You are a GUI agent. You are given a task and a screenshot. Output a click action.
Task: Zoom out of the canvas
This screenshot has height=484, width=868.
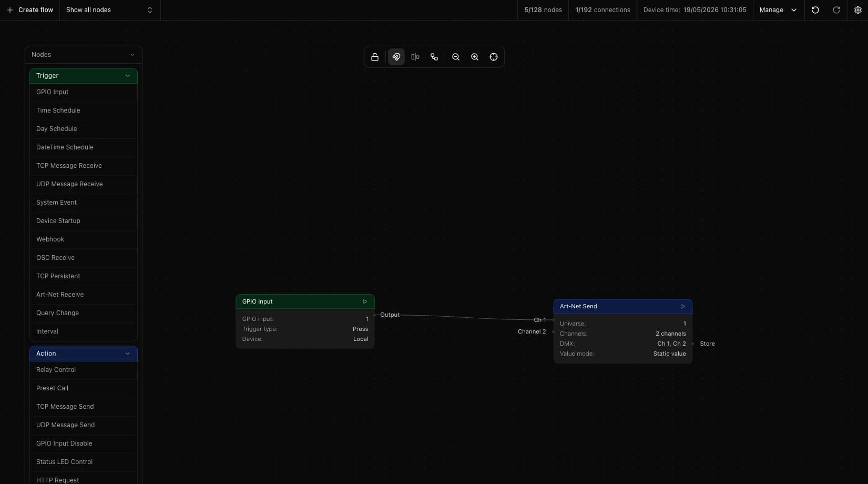[x=456, y=57]
